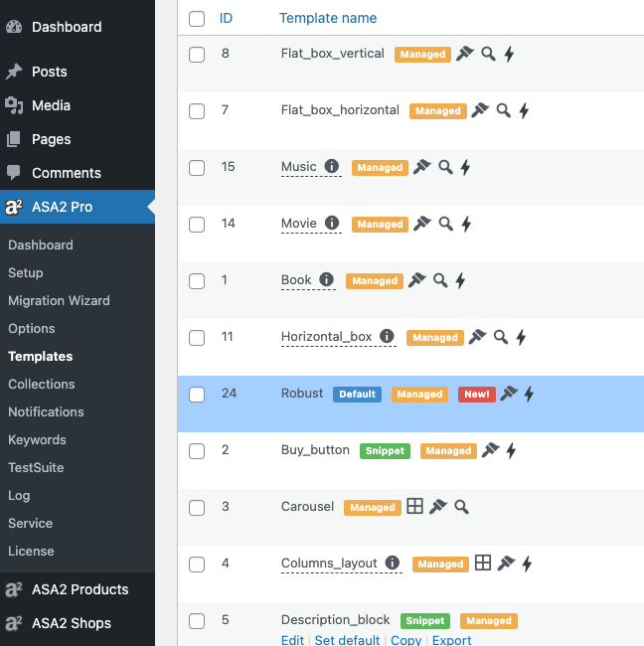Open the License submenu item
The width and height of the screenshot is (644, 646).
(x=31, y=552)
